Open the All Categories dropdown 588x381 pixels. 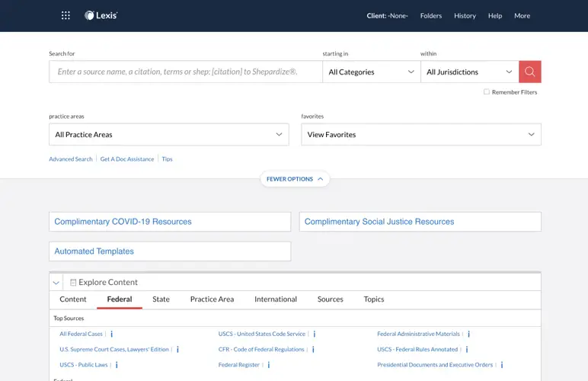[x=371, y=72]
